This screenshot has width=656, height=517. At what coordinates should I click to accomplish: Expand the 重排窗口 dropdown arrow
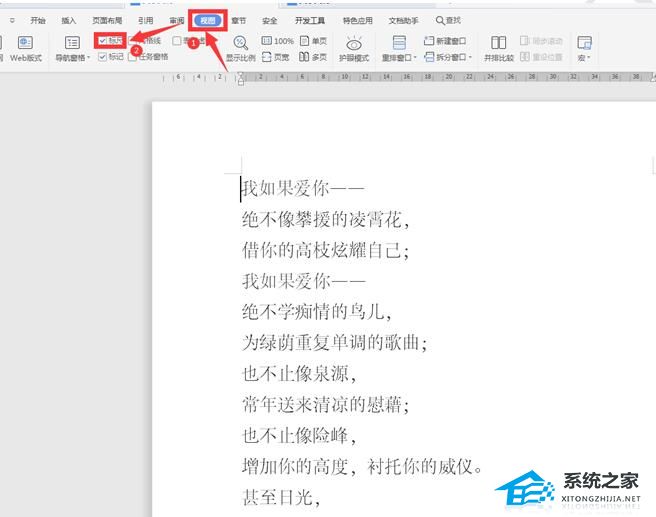pyautogui.click(x=415, y=58)
